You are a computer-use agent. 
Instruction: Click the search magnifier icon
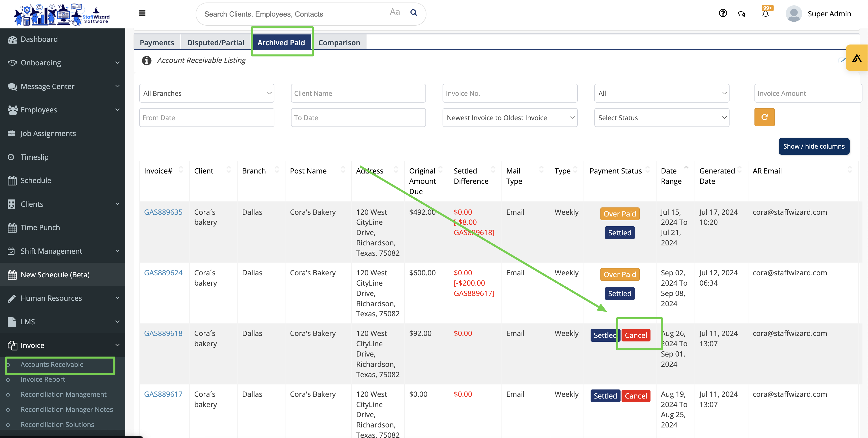tap(413, 13)
